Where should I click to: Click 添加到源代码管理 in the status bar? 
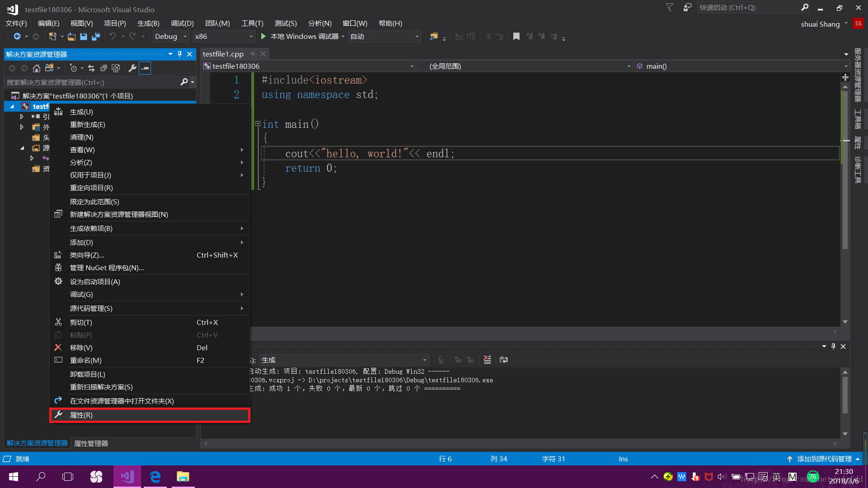pos(824,459)
